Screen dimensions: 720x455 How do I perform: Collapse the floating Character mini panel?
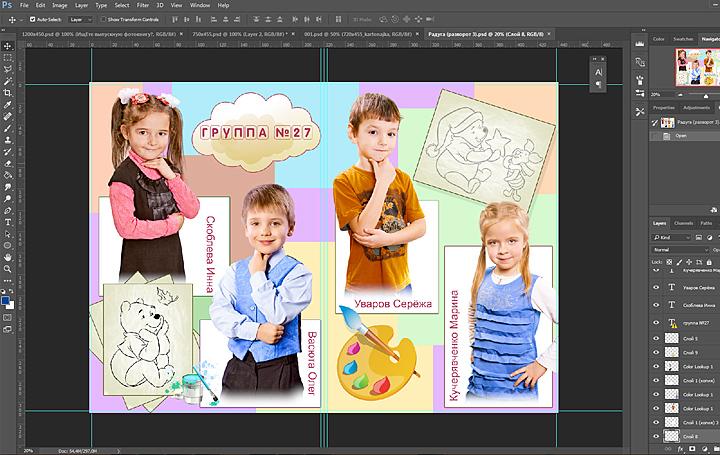point(595,59)
